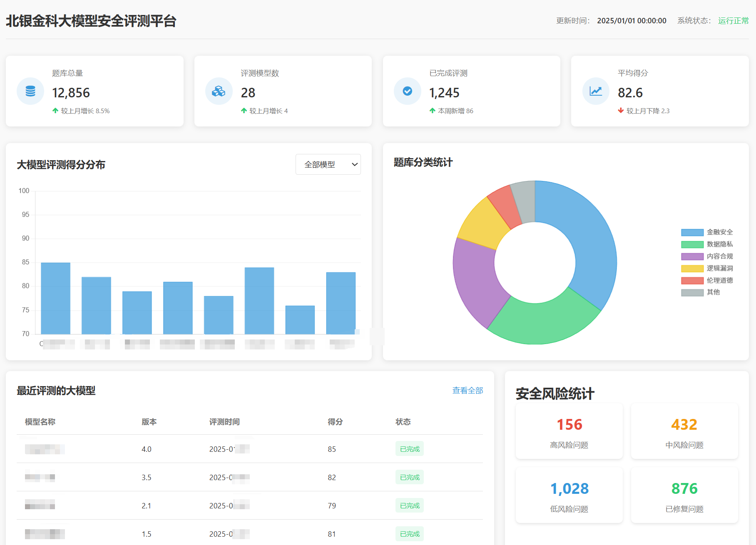The width and height of the screenshot is (756, 545).
Task: Click the 大模型评测得分分布 chart title
Action: [61, 165]
